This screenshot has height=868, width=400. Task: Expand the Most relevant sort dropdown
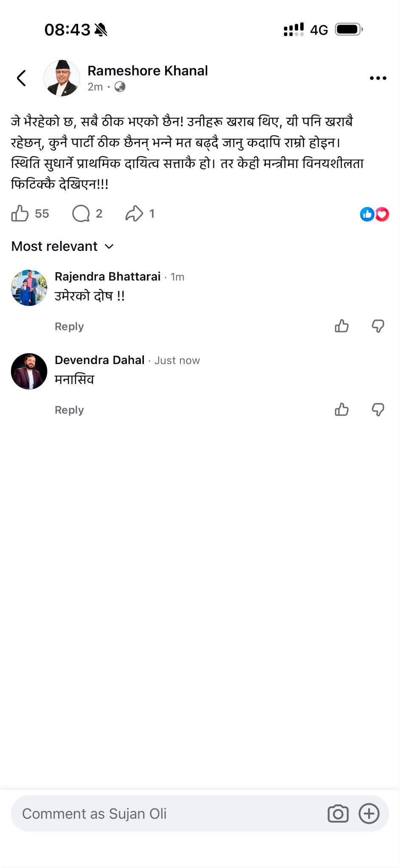[62, 246]
